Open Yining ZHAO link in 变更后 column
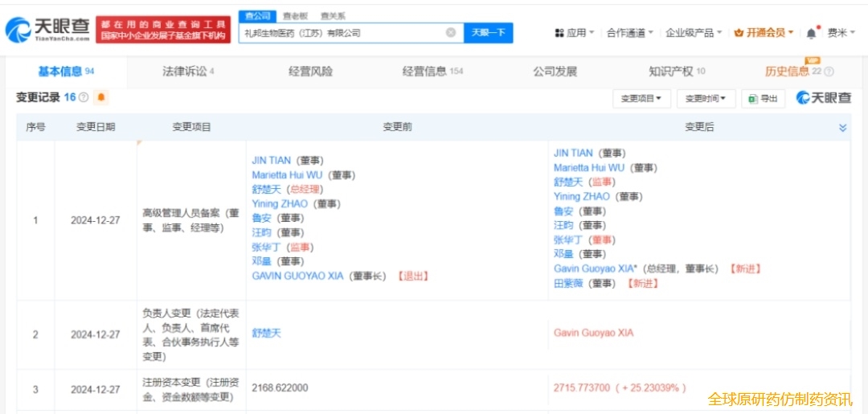Screen dimensions: 868x414 coord(582,196)
